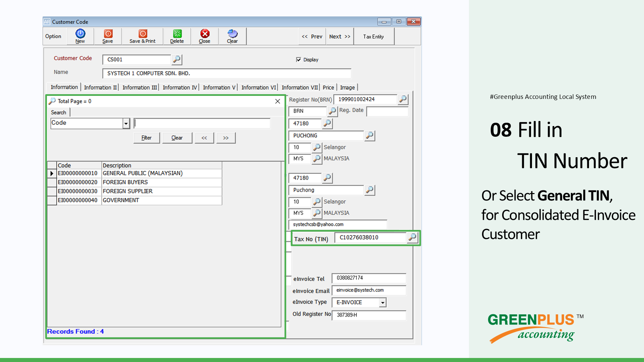Switch to Information IV tab

pyautogui.click(x=180, y=87)
